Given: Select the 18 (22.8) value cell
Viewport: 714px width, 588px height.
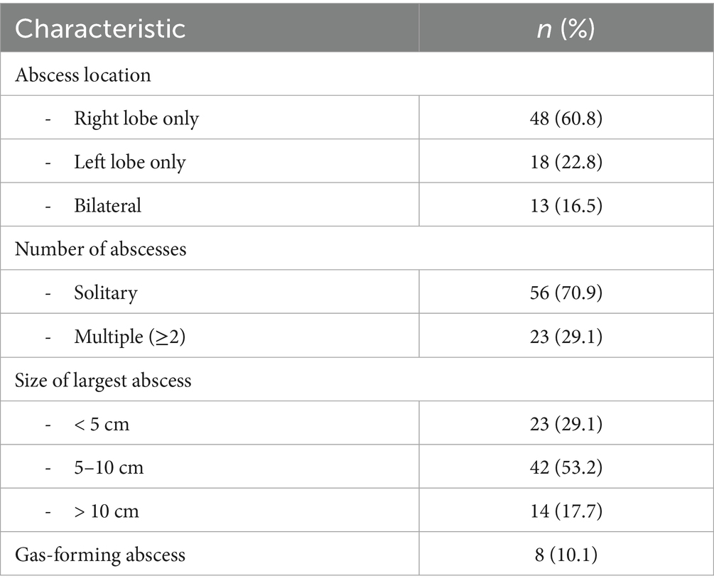Looking at the screenshot, I should click(566, 162).
